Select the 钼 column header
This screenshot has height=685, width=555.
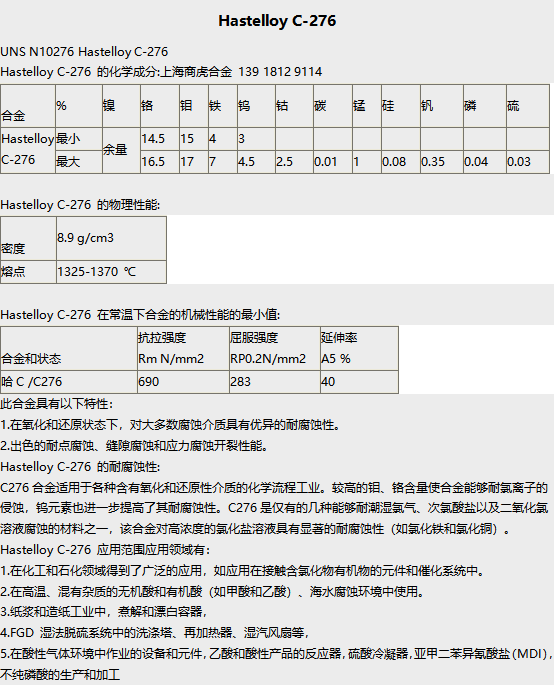click(194, 106)
